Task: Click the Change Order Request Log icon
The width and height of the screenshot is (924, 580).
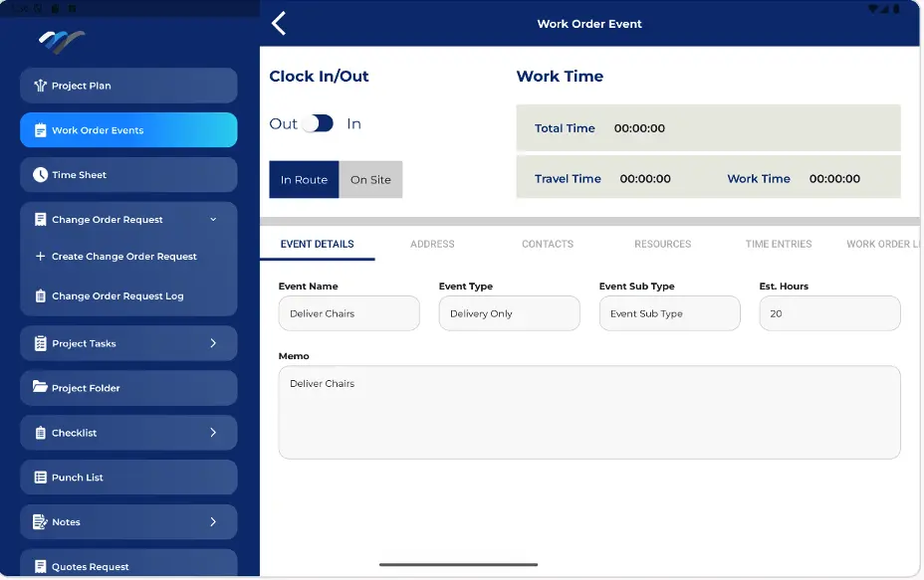Action: coord(40,295)
